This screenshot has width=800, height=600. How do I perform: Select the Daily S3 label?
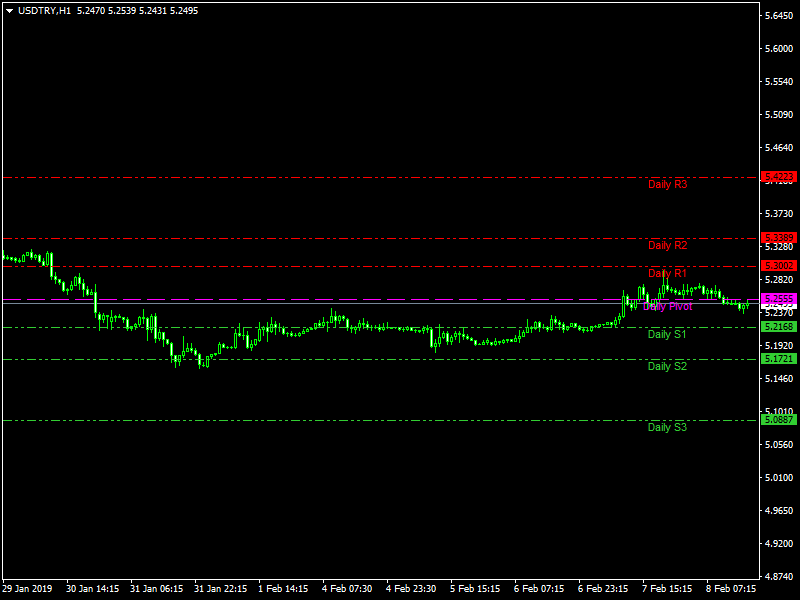coord(667,427)
